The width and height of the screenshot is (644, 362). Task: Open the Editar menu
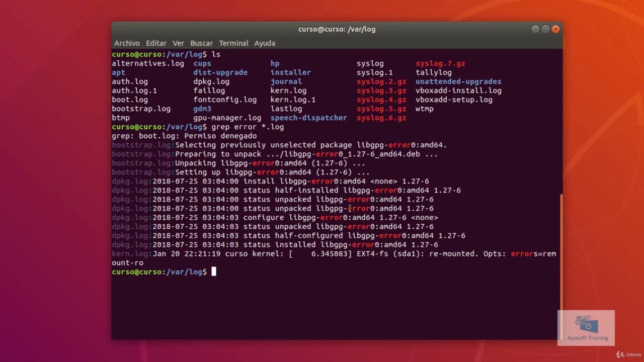(156, 43)
